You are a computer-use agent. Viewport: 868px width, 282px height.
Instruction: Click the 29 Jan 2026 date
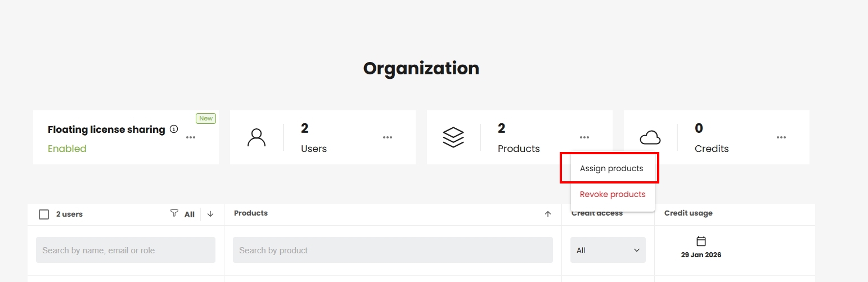(701, 255)
